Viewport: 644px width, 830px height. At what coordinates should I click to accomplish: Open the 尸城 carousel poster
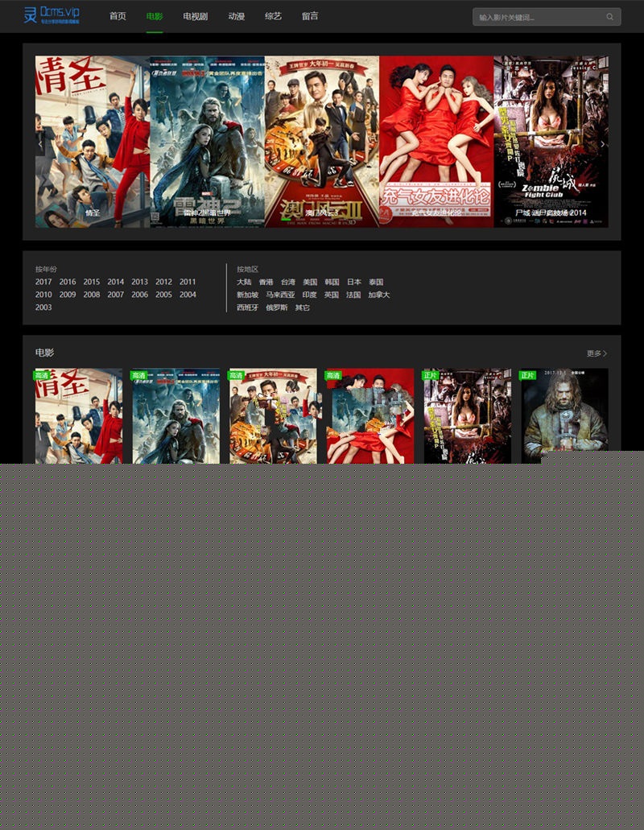[551, 142]
